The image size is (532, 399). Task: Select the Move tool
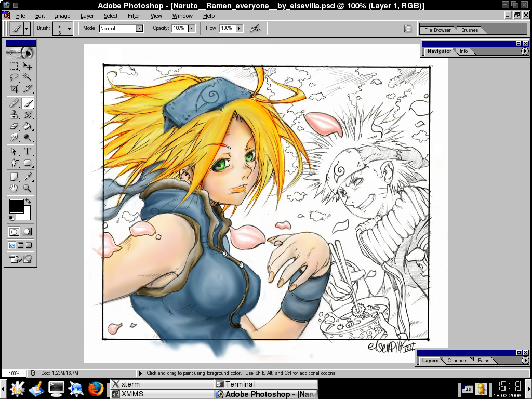[27, 66]
